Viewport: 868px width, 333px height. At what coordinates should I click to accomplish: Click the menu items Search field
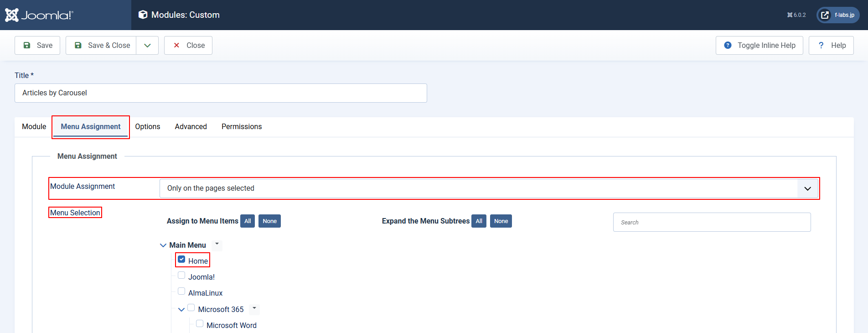712,222
